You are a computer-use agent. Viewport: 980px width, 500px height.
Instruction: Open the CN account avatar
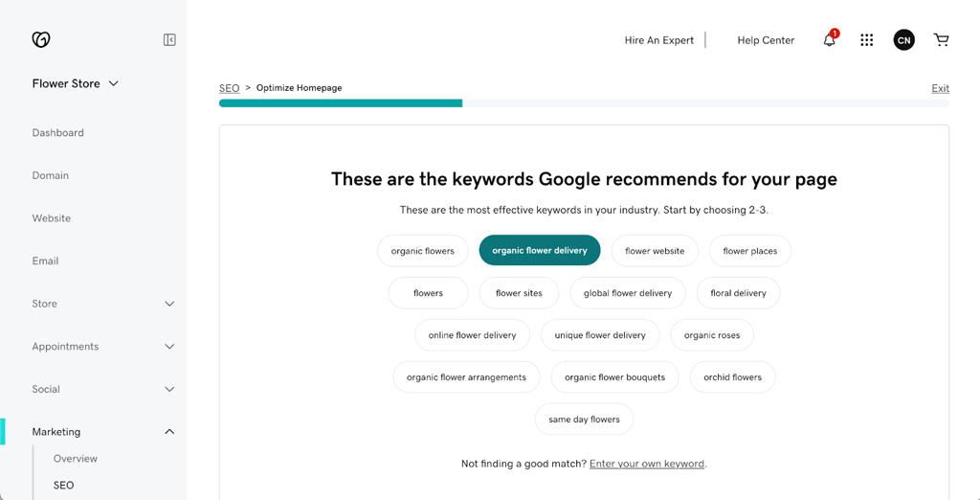point(903,40)
